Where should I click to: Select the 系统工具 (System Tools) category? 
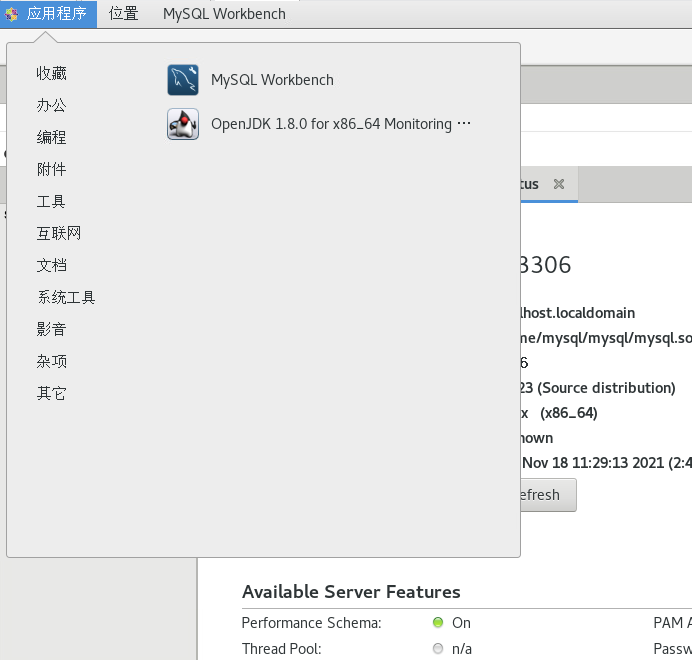point(66,297)
